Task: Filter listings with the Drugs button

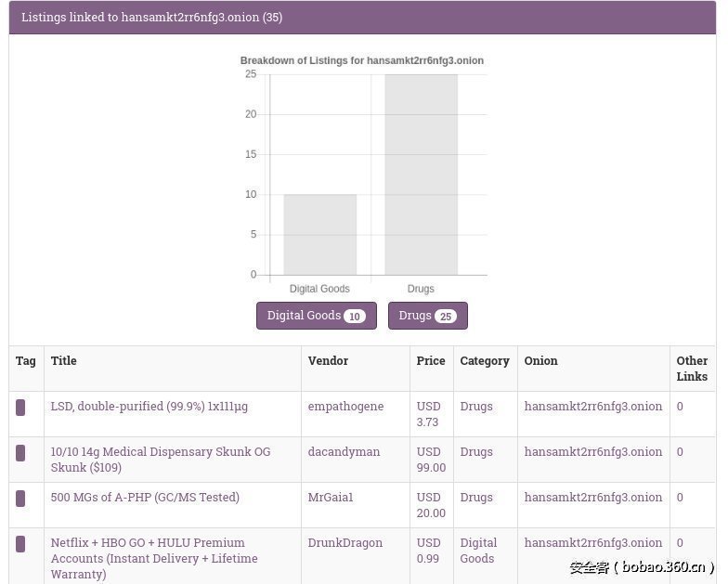Action: click(427, 316)
